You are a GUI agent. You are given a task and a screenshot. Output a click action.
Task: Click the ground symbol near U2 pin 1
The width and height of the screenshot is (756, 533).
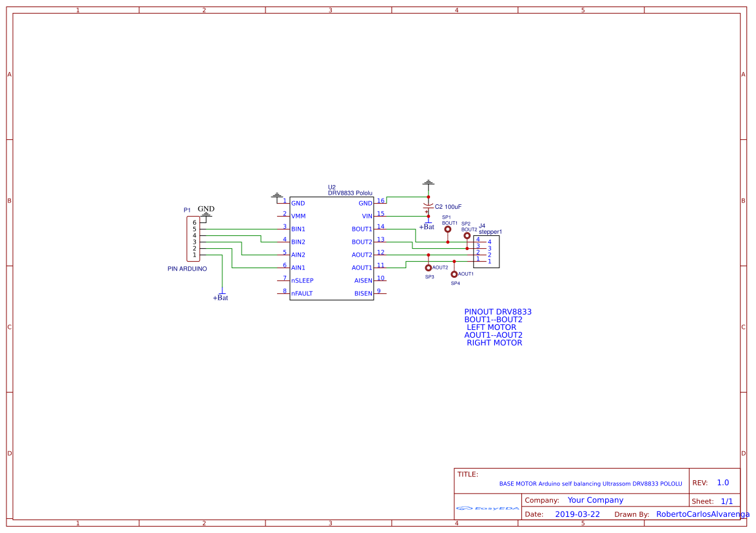point(277,194)
